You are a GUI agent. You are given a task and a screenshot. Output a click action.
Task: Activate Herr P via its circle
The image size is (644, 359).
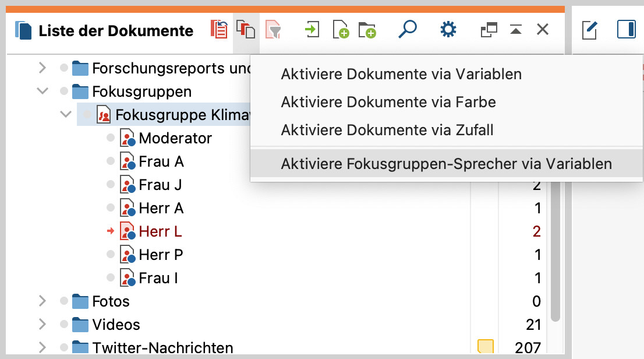pos(111,254)
